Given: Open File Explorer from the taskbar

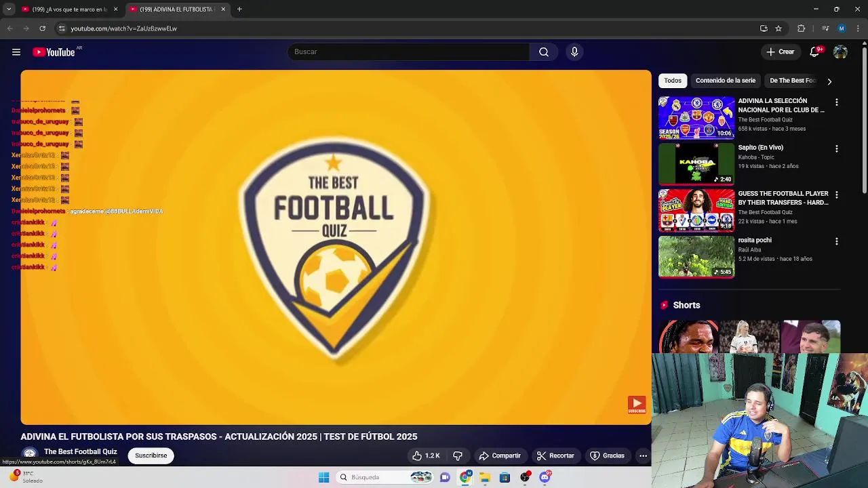Looking at the screenshot, I should (485, 477).
